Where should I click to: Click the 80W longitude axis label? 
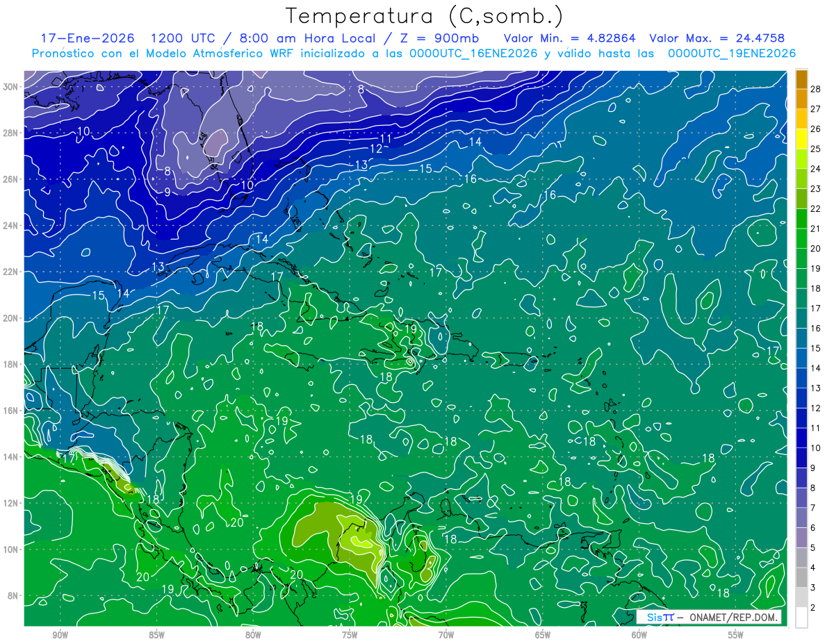[253, 635]
